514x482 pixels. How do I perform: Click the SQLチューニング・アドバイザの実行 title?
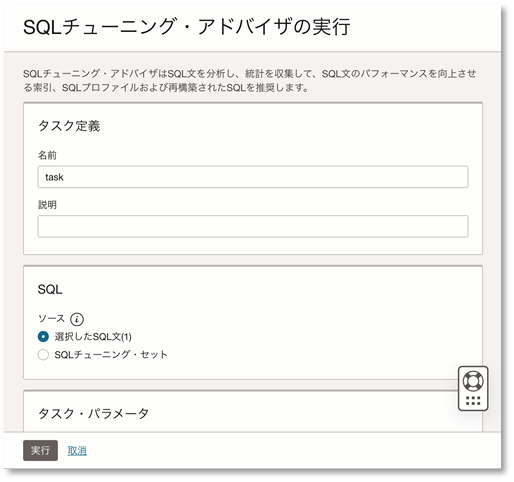187,27
